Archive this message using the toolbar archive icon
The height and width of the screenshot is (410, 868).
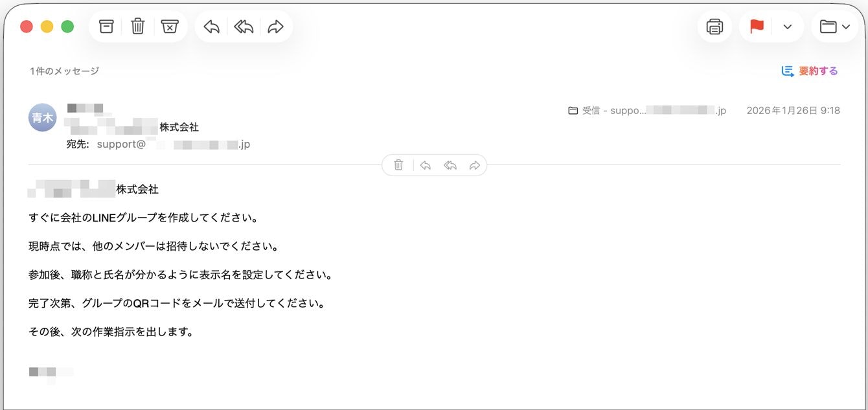106,27
